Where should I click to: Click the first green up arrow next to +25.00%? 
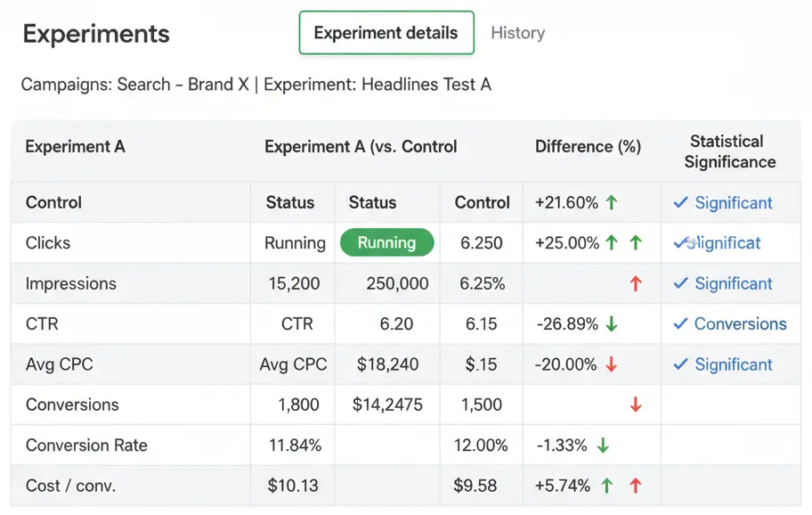610,243
